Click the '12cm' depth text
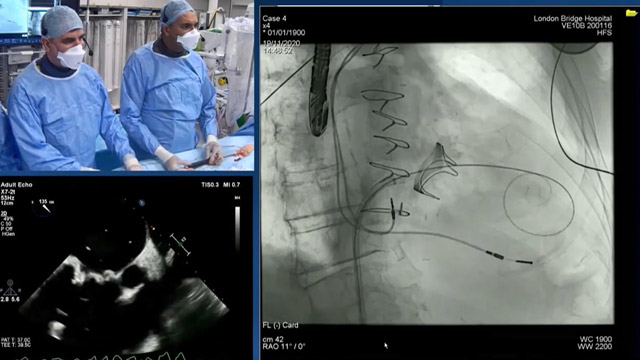640x360 pixels. [7, 203]
